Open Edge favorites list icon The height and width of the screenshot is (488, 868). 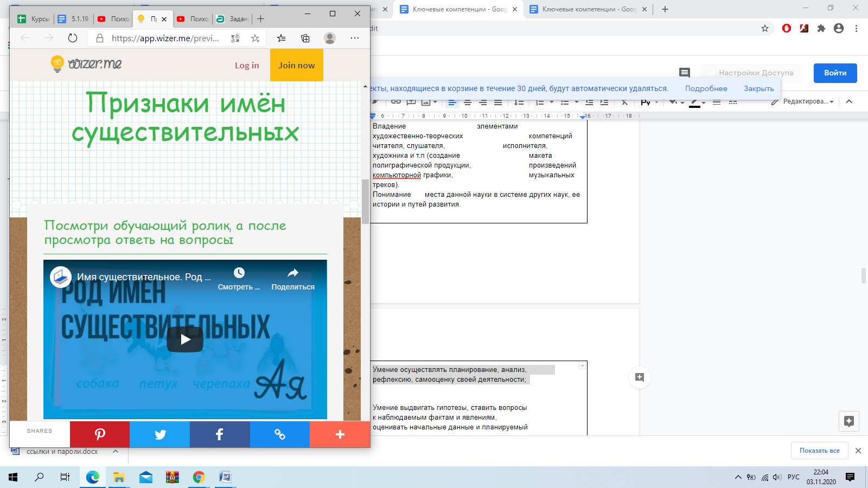[281, 38]
